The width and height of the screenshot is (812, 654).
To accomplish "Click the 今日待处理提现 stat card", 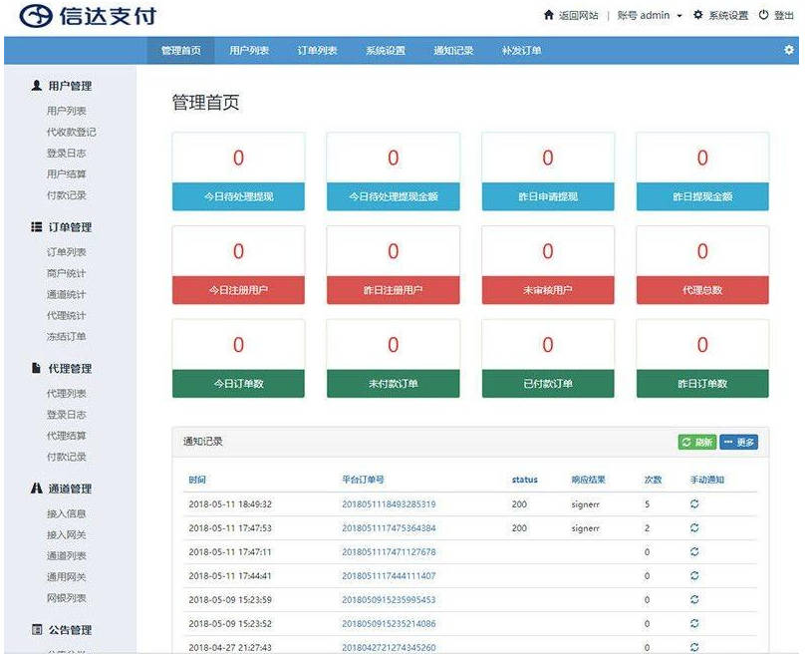I will tap(238, 171).
